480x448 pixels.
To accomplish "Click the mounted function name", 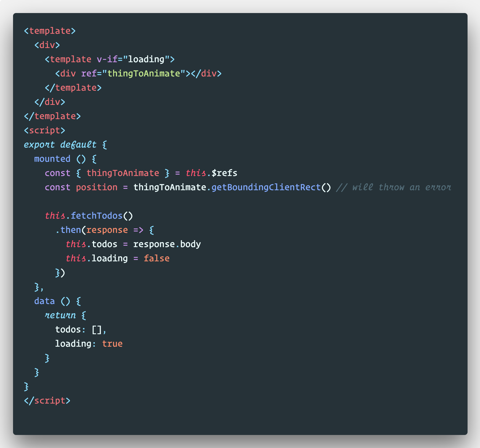I will (52, 159).
